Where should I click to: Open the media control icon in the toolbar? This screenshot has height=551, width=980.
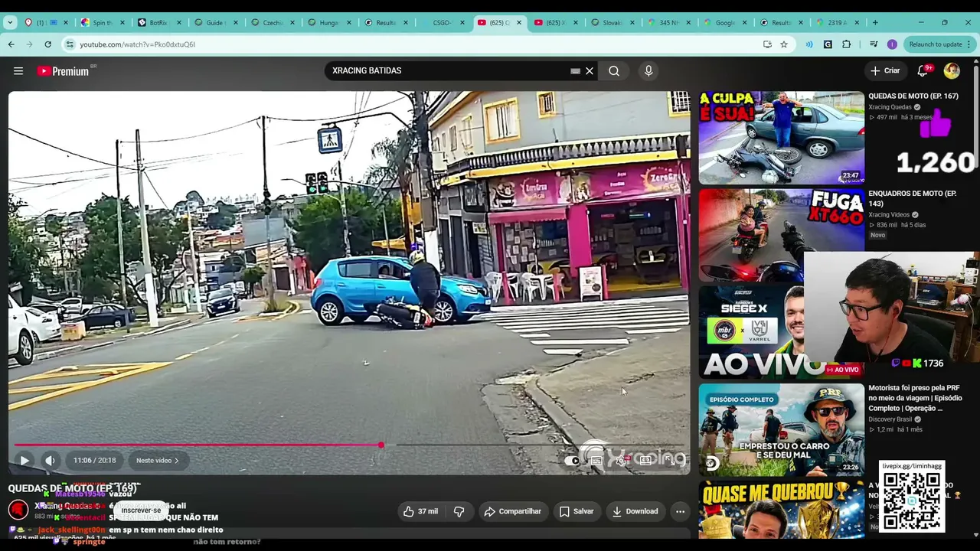(x=874, y=44)
